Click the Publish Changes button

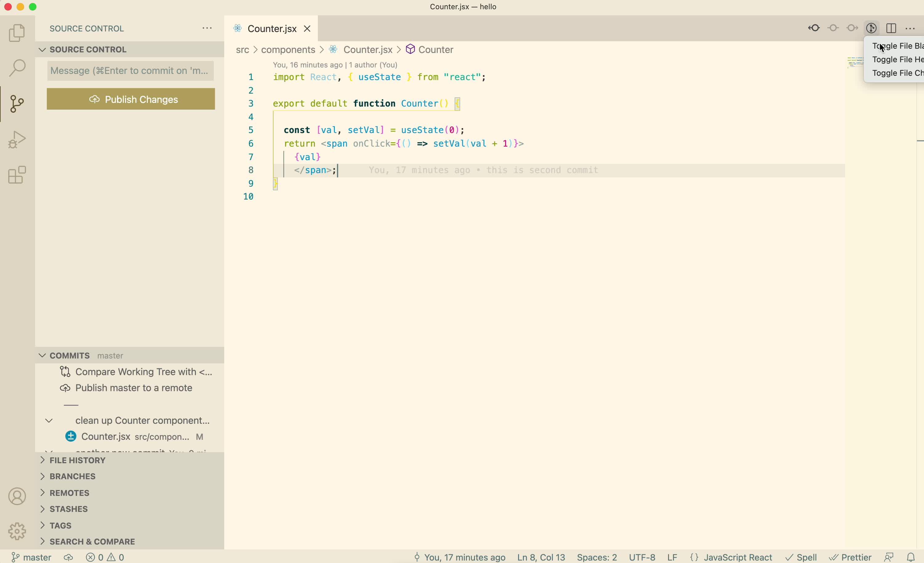click(131, 99)
